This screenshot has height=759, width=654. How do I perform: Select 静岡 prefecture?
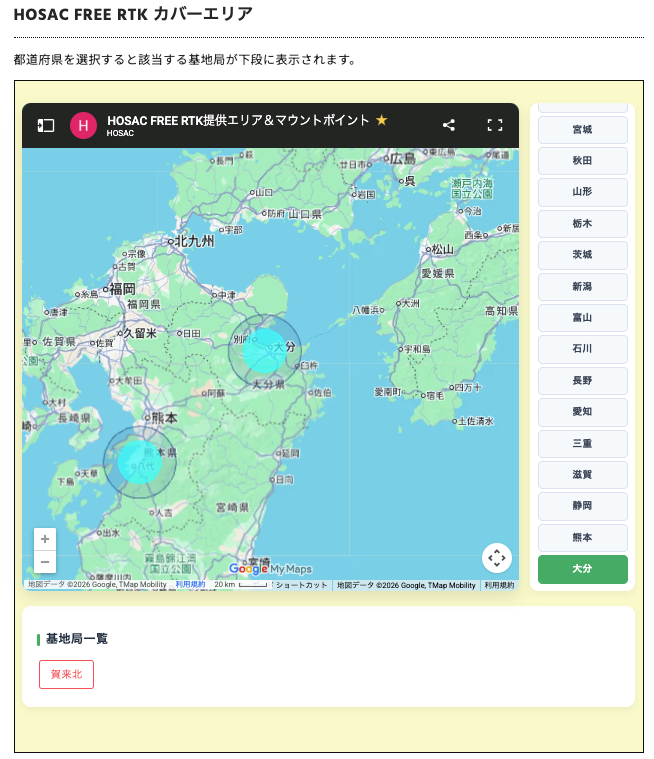[583, 506]
